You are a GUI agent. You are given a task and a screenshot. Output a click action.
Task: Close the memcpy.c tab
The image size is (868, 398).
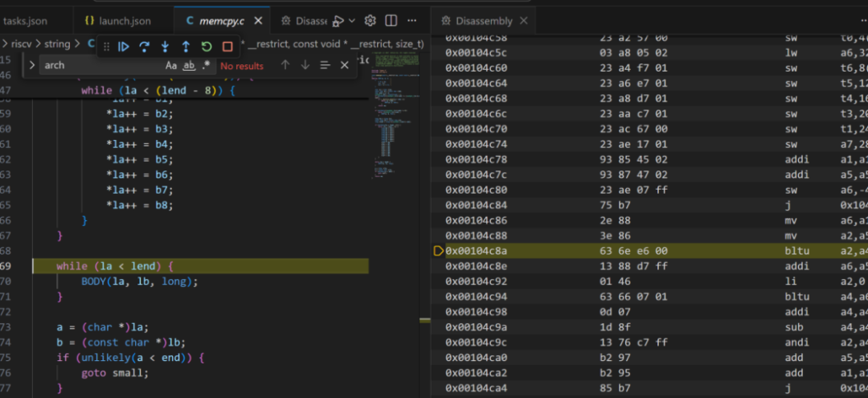pos(258,21)
